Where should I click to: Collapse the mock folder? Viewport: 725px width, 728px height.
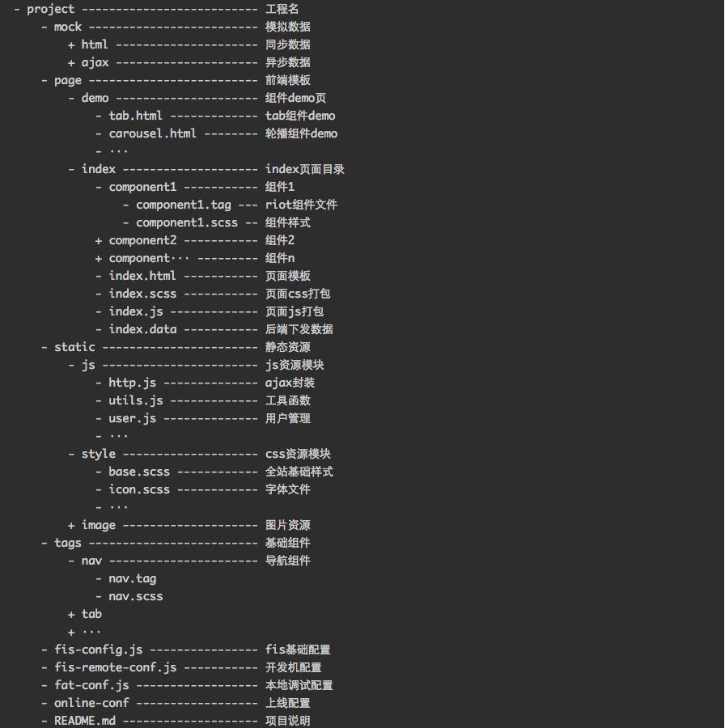click(45, 27)
